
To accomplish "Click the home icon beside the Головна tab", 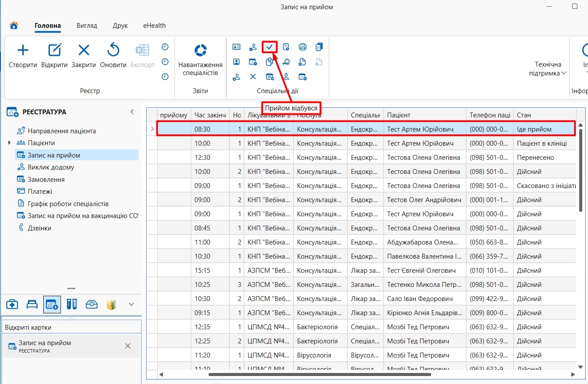I will pos(14,25).
